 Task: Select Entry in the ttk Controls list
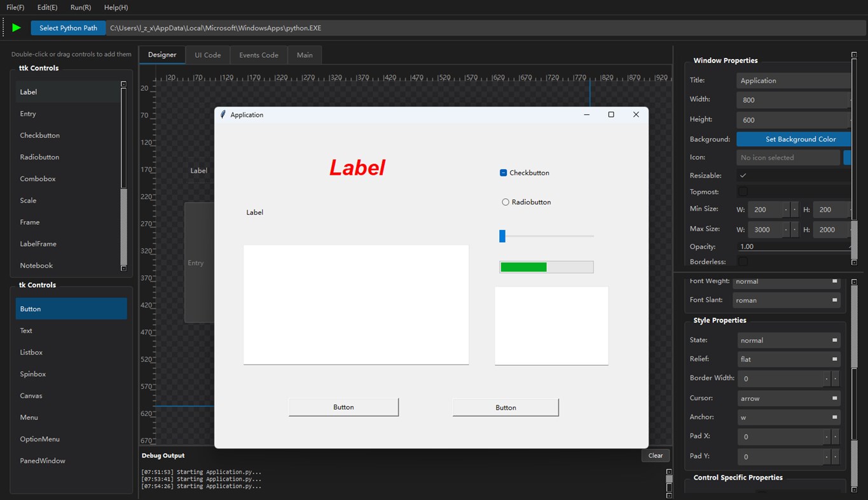click(x=67, y=114)
